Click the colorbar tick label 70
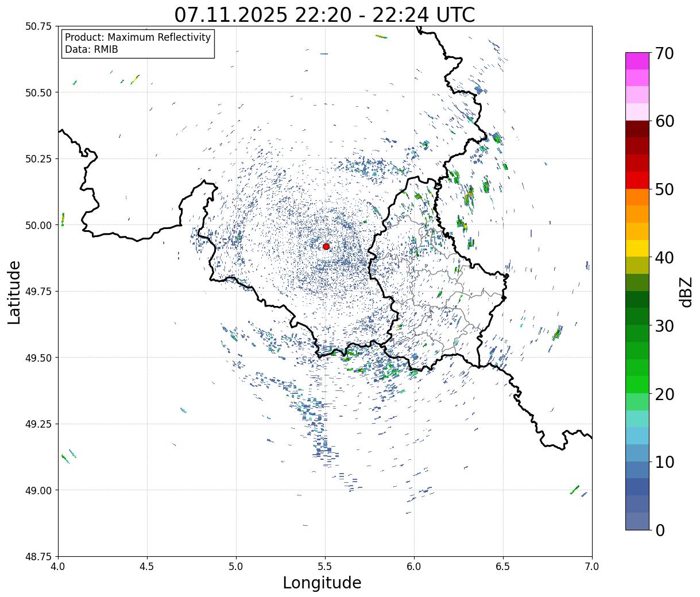 click(x=665, y=53)
